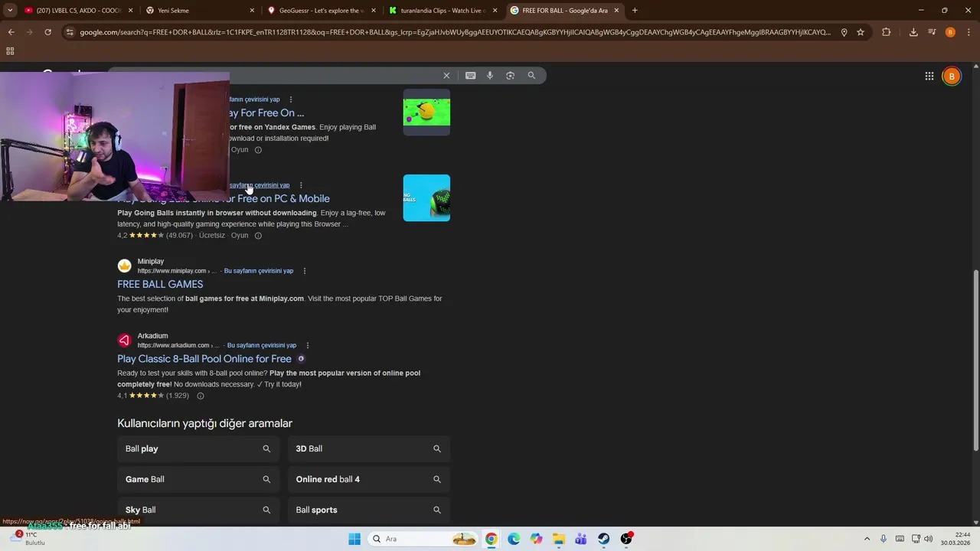The image size is (980, 551).
Task: Open more options for Arkadium result
Action: coord(308,345)
